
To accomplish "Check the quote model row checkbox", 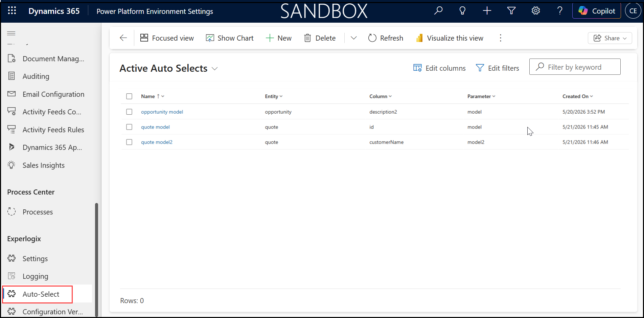I will click(x=129, y=127).
